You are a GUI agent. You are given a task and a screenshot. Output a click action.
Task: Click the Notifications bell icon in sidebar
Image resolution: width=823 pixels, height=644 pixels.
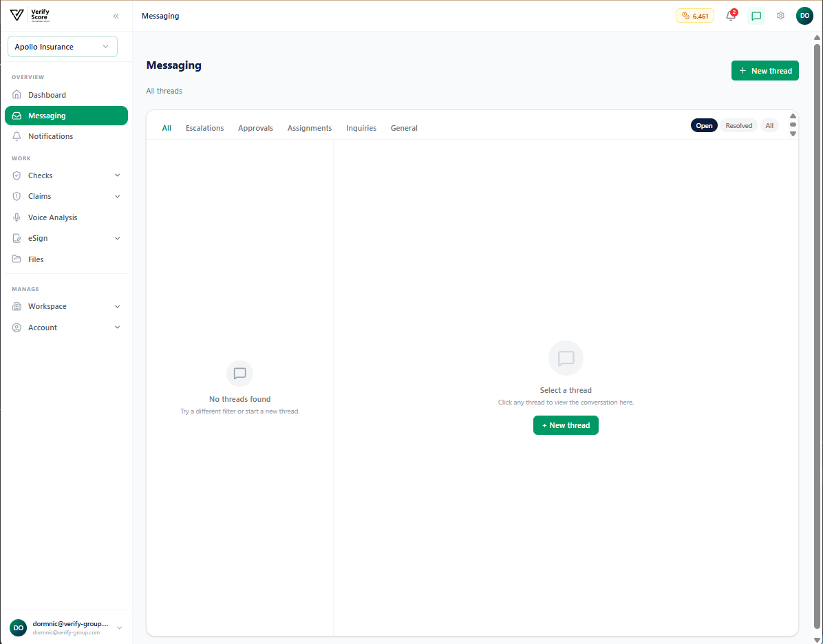[x=17, y=136]
